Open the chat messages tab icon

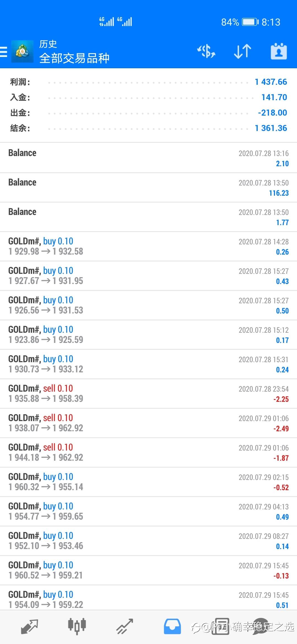click(x=260, y=626)
